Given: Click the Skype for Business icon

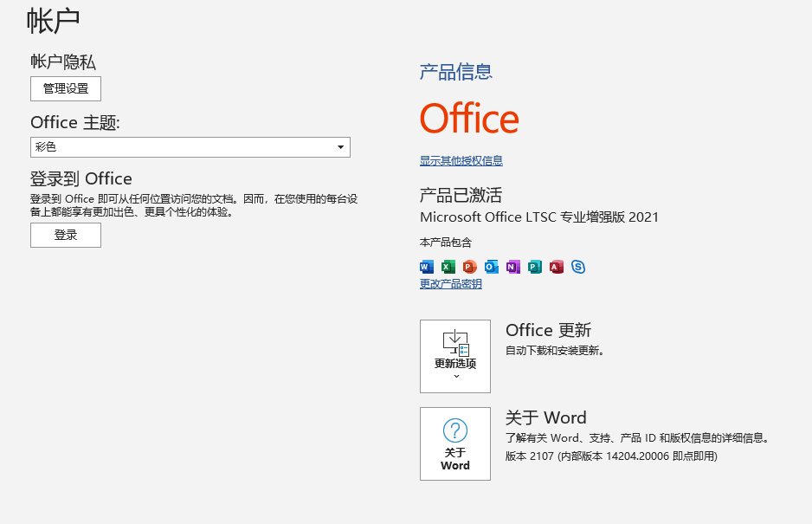Looking at the screenshot, I should [x=578, y=267].
